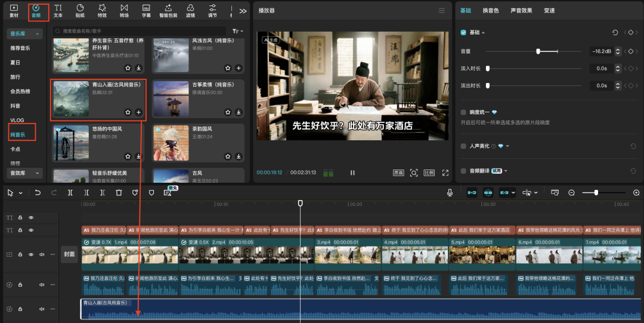Switch to the 声音效果 tab
Screen dimensions: 644x323
coord(521,11)
